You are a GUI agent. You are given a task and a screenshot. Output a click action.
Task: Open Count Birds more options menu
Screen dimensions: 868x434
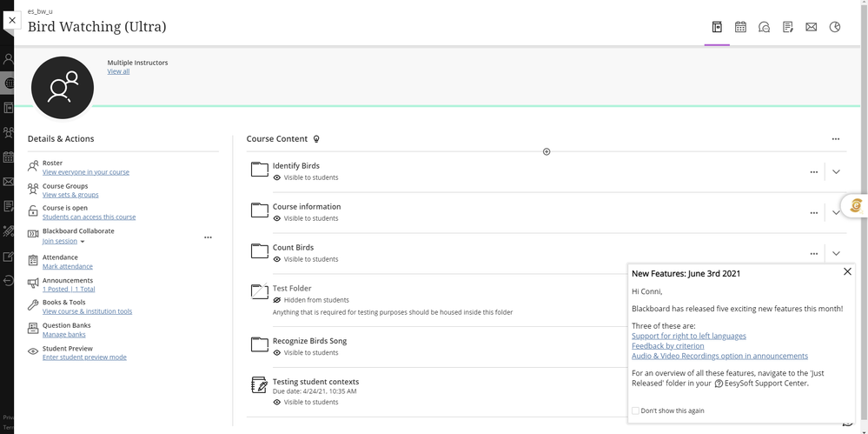click(814, 253)
